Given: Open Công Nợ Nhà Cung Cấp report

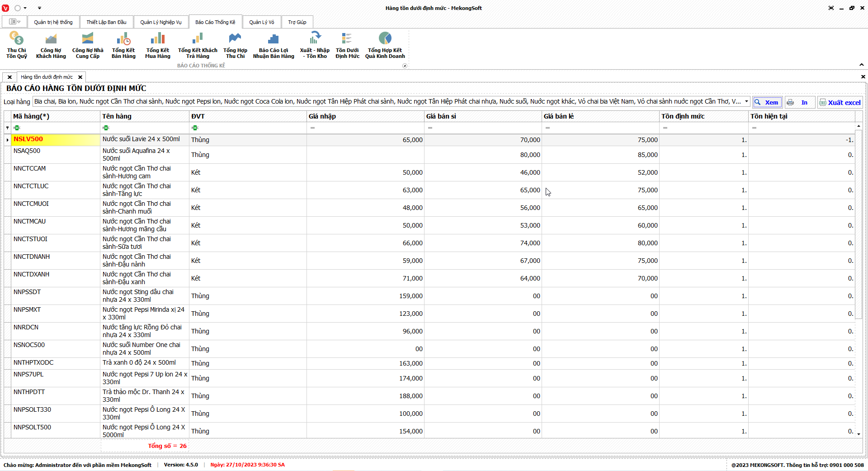Looking at the screenshot, I should [x=87, y=45].
